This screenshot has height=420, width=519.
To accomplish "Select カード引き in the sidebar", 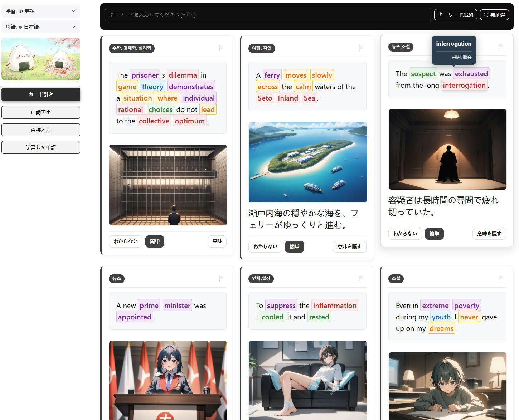I will [40, 94].
